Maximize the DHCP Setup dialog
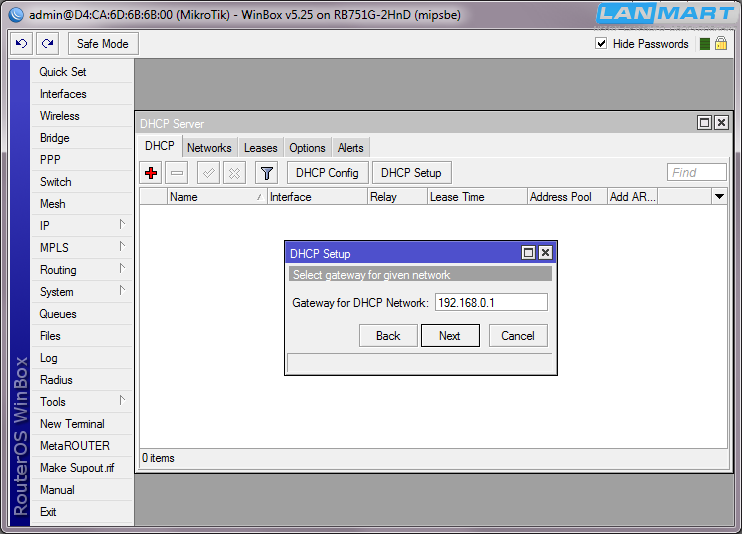The image size is (742, 534). [529, 253]
